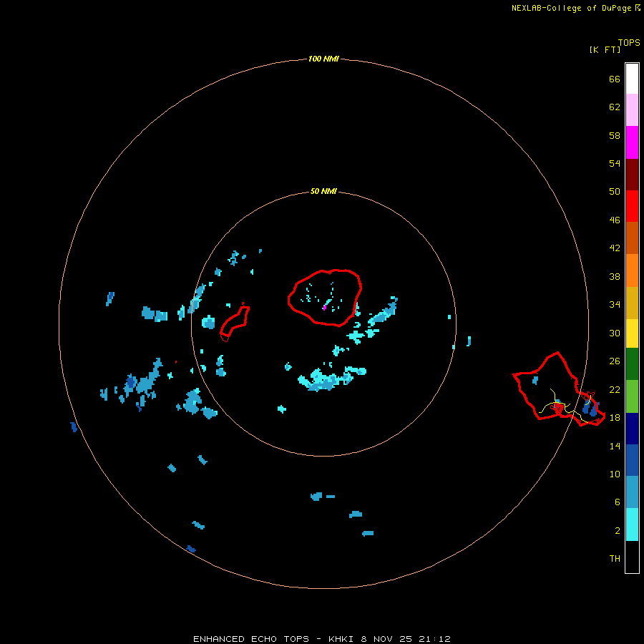Select the dark green legend swatch
This screenshot has width=644, height=644.
click(x=632, y=364)
